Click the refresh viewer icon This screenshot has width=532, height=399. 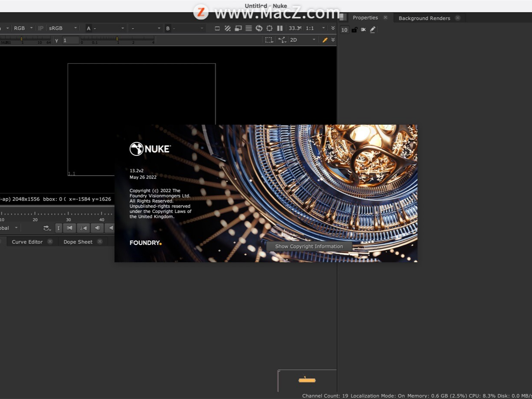pos(259,28)
